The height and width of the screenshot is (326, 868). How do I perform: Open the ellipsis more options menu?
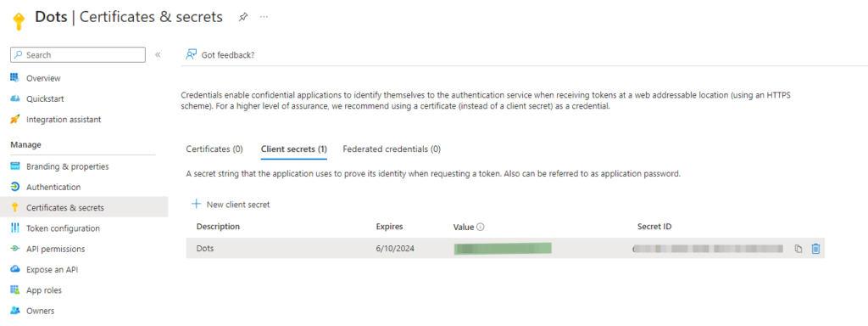point(264,17)
